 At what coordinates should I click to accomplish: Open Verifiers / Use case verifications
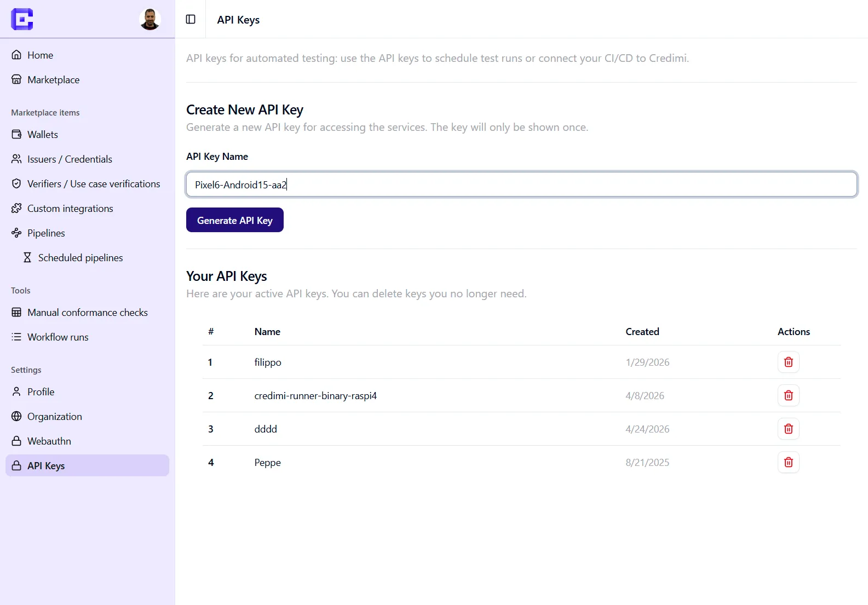(x=87, y=183)
